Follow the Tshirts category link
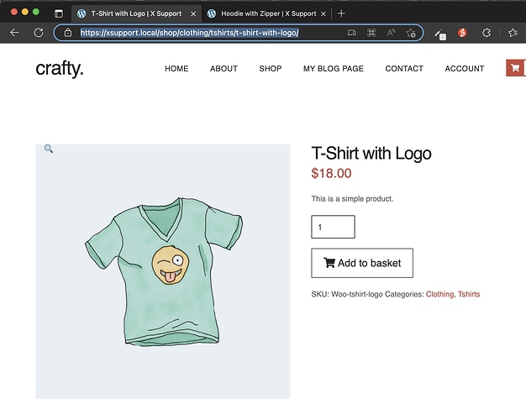This screenshot has width=526, height=420. click(x=468, y=294)
